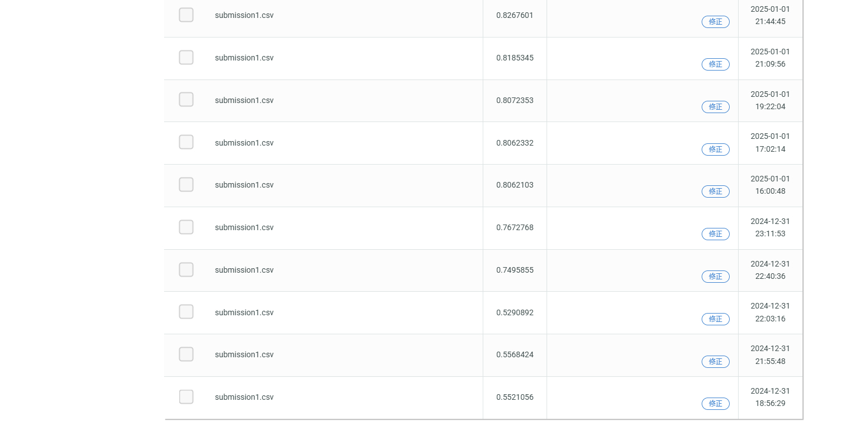Toggle the checkbox for score 0.8062332
The image size is (868, 425).
click(x=186, y=142)
